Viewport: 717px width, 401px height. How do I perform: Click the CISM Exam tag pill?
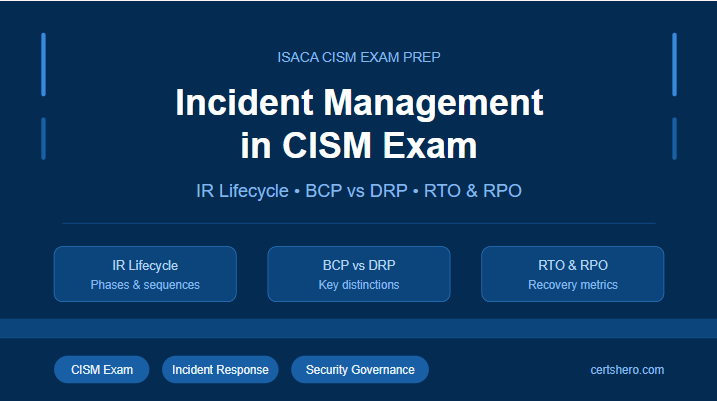tap(101, 370)
